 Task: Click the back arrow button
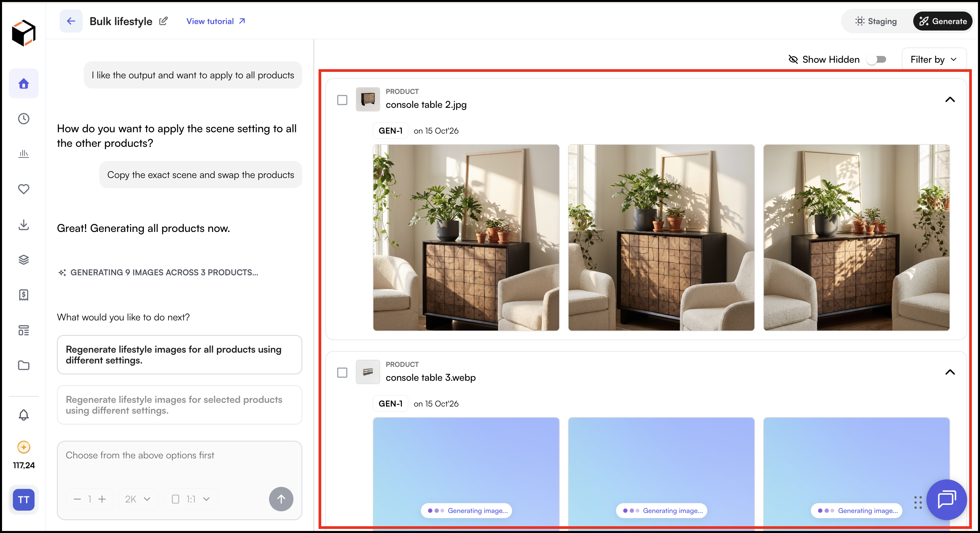tap(71, 21)
